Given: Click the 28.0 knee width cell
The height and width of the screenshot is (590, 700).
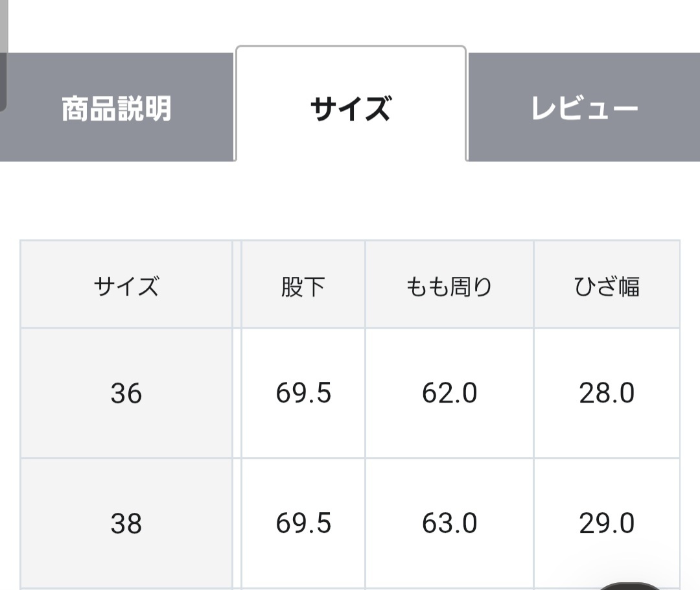Looking at the screenshot, I should (x=607, y=394).
